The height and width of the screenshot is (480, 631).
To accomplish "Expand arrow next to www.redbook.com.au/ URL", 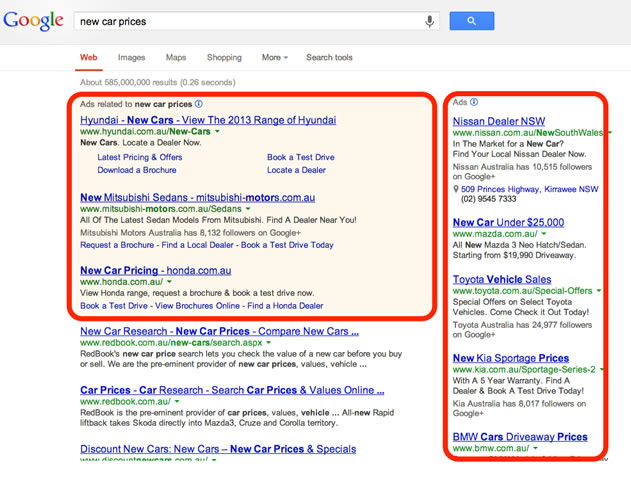I will (177, 402).
